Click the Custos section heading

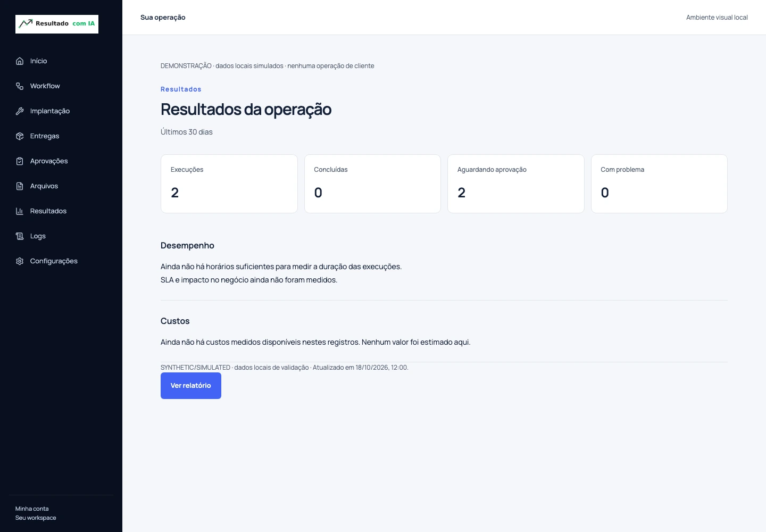tap(175, 321)
